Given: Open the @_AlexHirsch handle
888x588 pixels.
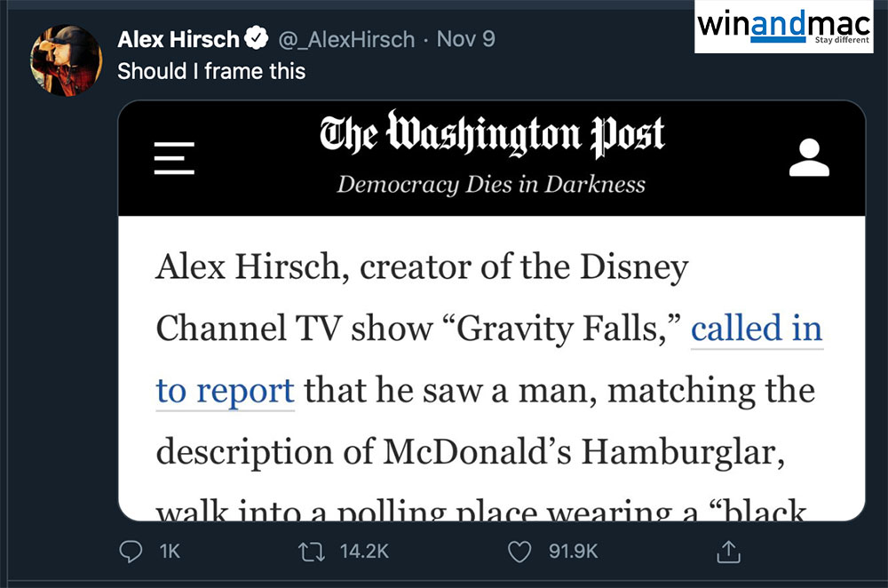Looking at the screenshot, I should (x=347, y=39).
